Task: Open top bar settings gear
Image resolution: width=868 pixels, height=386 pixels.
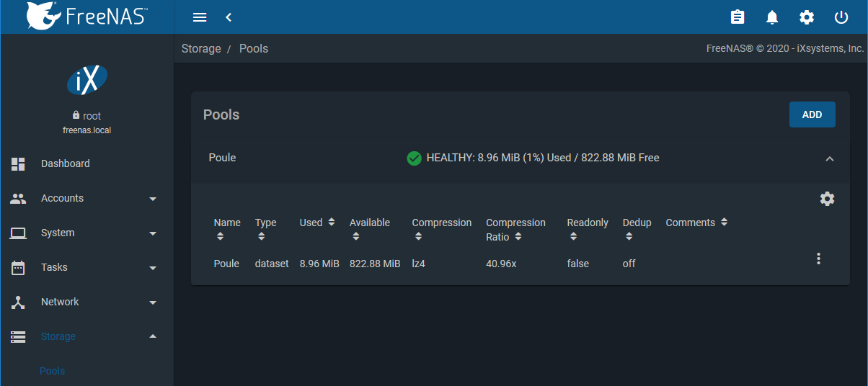Action: [807, 17]
